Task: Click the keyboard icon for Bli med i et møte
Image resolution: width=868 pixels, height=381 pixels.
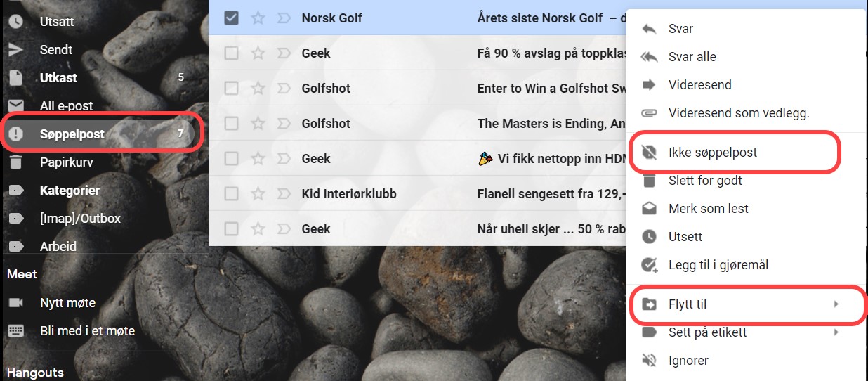Action: tap(15, 331)
